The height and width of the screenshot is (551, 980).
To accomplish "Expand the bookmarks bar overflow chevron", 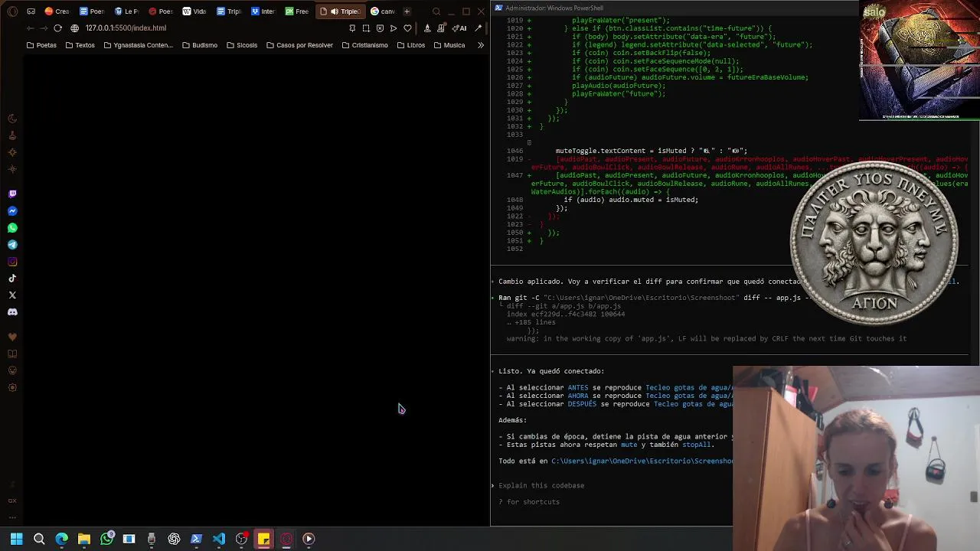I will coord(481,45).
